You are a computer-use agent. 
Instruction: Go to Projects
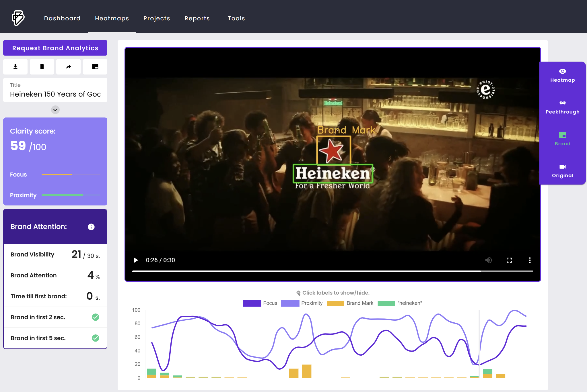point(157,18)
